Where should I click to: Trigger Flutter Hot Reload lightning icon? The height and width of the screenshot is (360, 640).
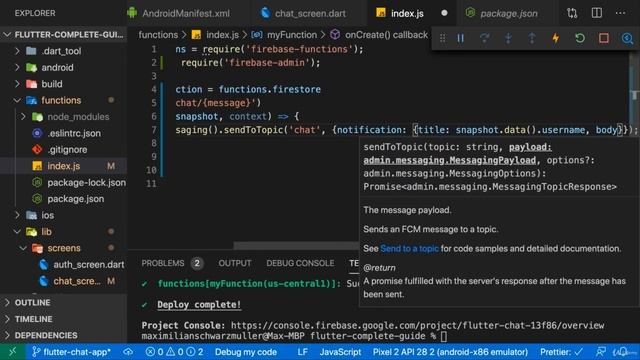pos(556,38)
